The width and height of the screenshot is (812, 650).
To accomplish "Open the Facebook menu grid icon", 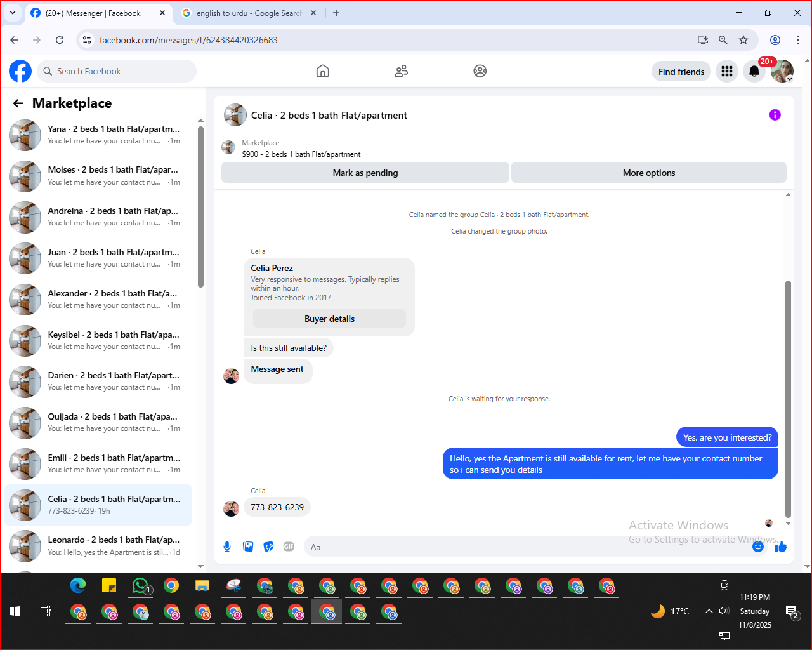I will point(727,71).
